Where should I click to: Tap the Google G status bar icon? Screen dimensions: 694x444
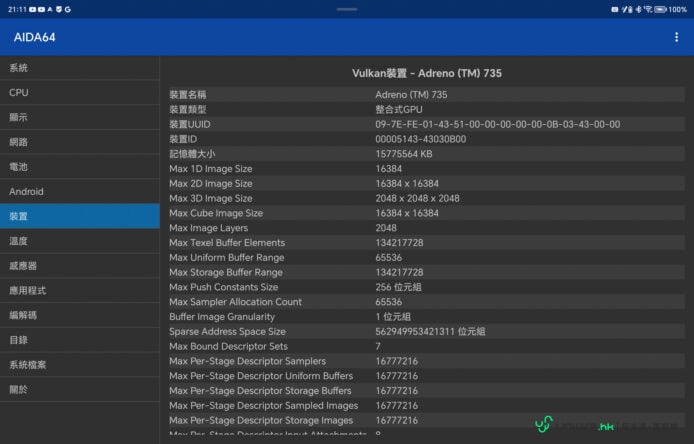click(x=67, y=9)
